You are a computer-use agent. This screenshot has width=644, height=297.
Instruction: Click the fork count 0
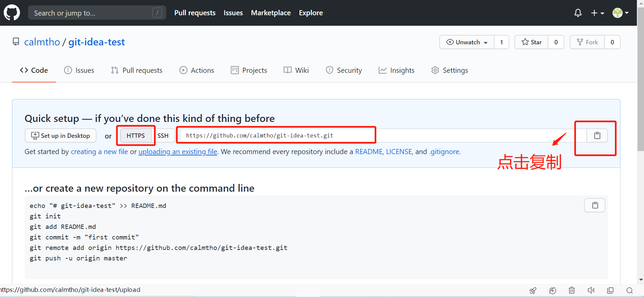pos(612,42)
